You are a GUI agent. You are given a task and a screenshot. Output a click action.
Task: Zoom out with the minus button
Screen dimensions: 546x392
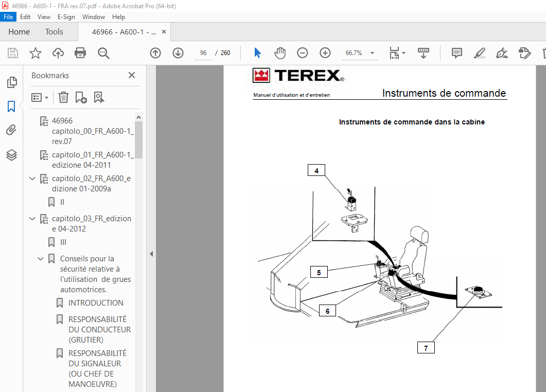302,53
